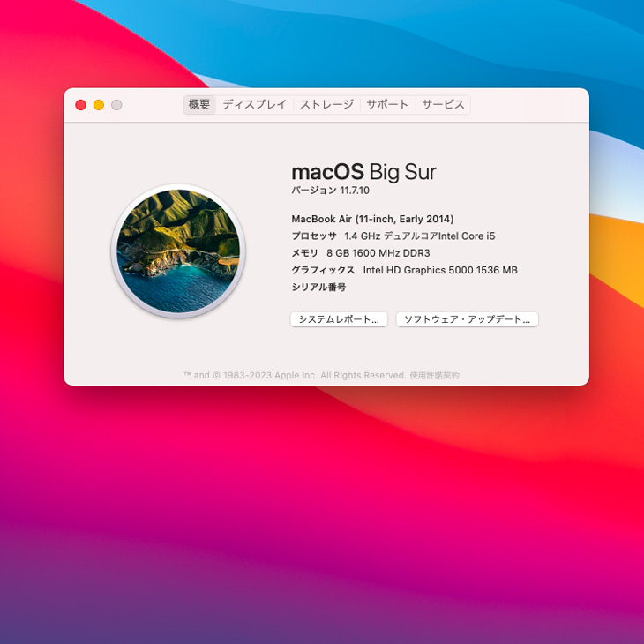This screenshot has height=644, width=644.
Task: Click the バージョン 11.7.10 version text
Action: pos(330,191)
